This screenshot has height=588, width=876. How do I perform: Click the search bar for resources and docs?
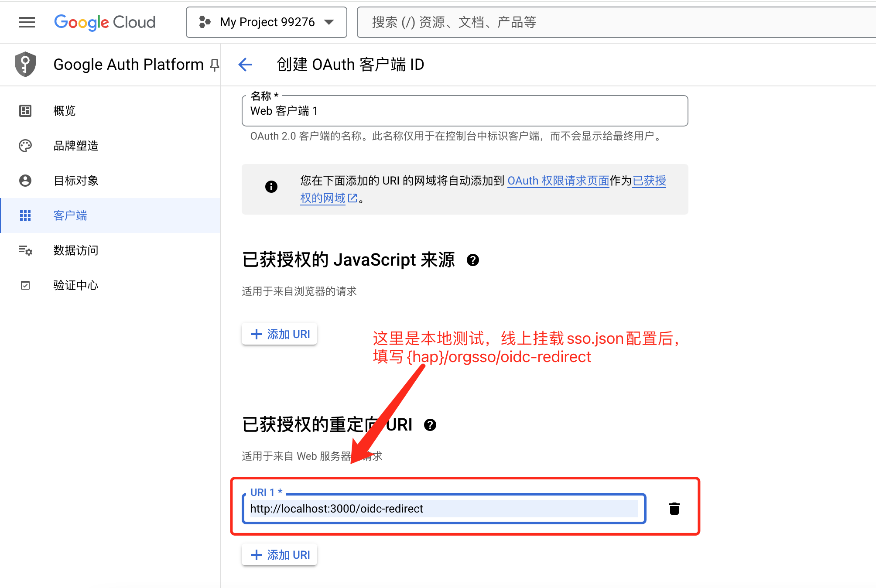(x=616, y=22)
